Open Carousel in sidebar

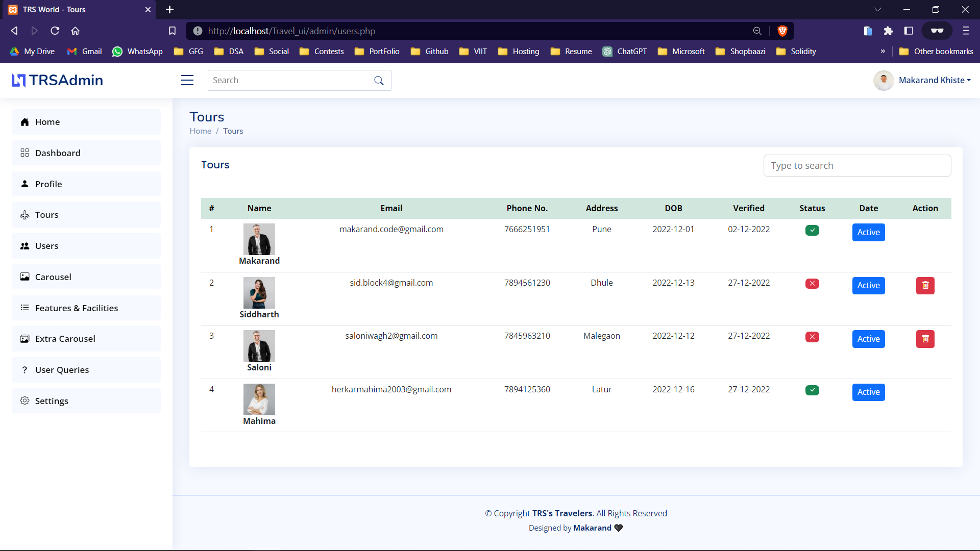coord(86,277)
